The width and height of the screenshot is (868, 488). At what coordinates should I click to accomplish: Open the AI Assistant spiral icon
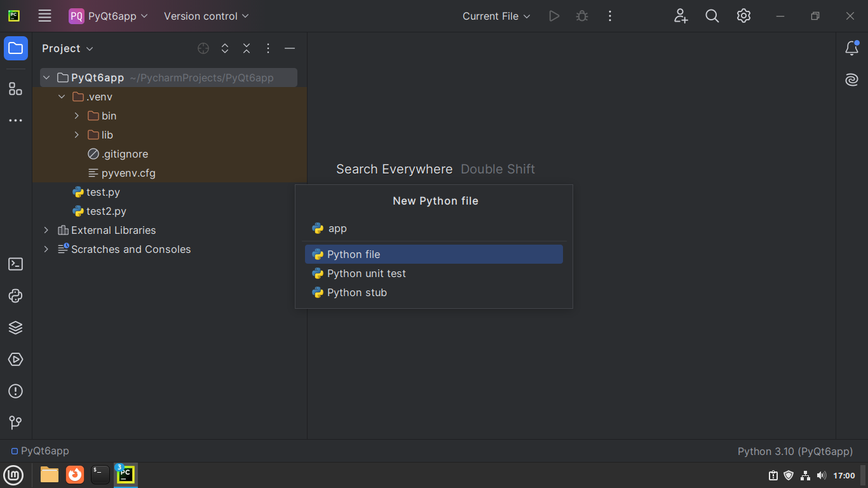coord(852,80)
